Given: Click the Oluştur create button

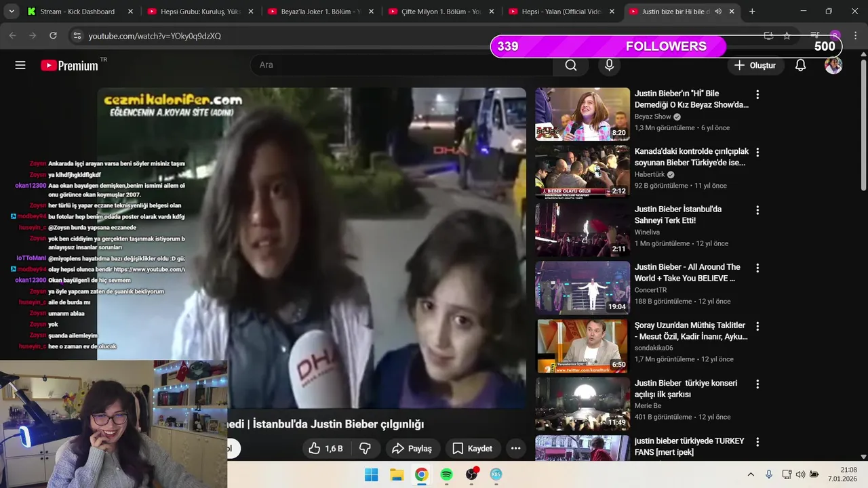Looking at the screenshot, I should (x=756, y=65).
